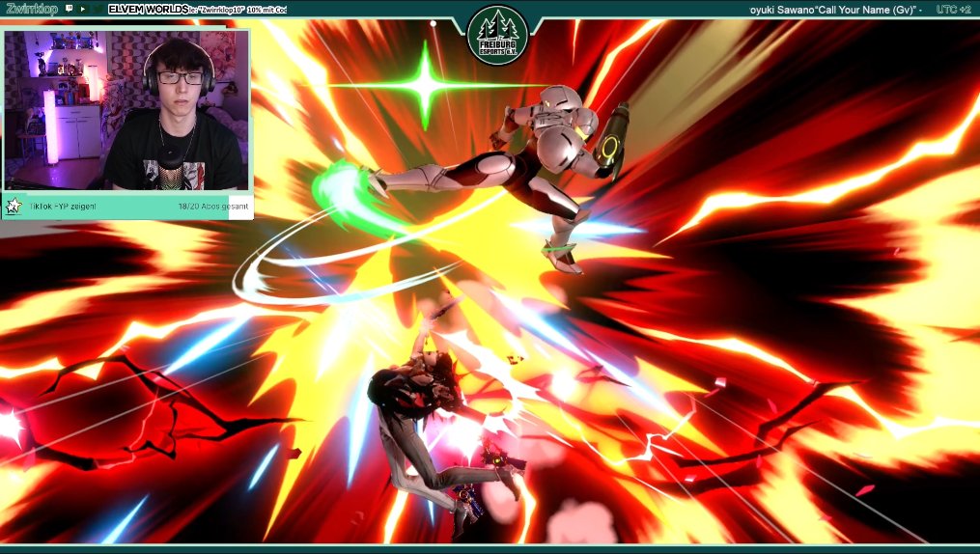Click the streamer webcam overlay
The width and height of the screenshot is (980, 554).
click(x=126, y=110)
